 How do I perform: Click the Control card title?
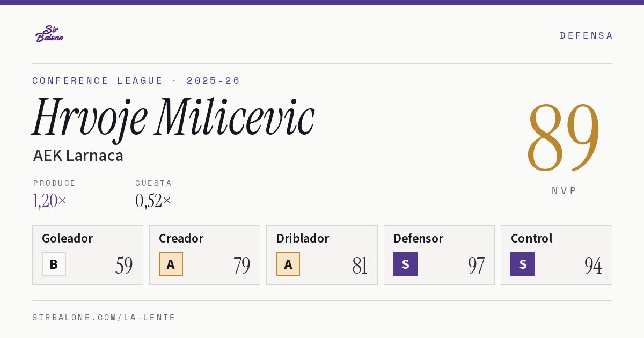point(532,238)
